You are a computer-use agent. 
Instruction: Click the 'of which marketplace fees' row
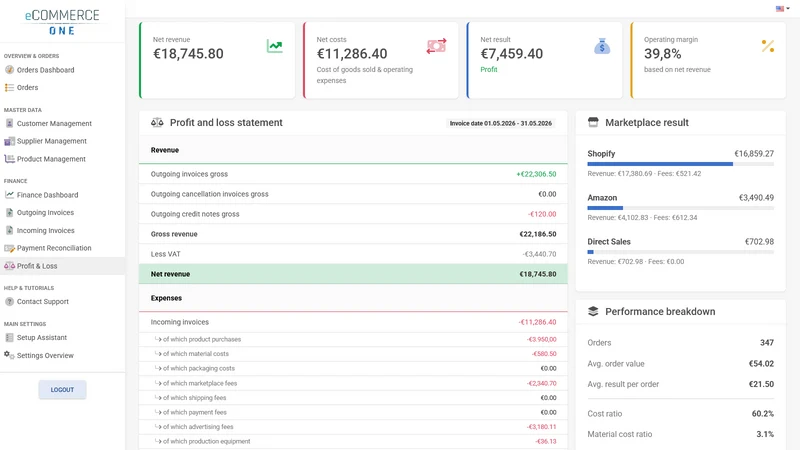pyautogui.click(x=353, y=383)
